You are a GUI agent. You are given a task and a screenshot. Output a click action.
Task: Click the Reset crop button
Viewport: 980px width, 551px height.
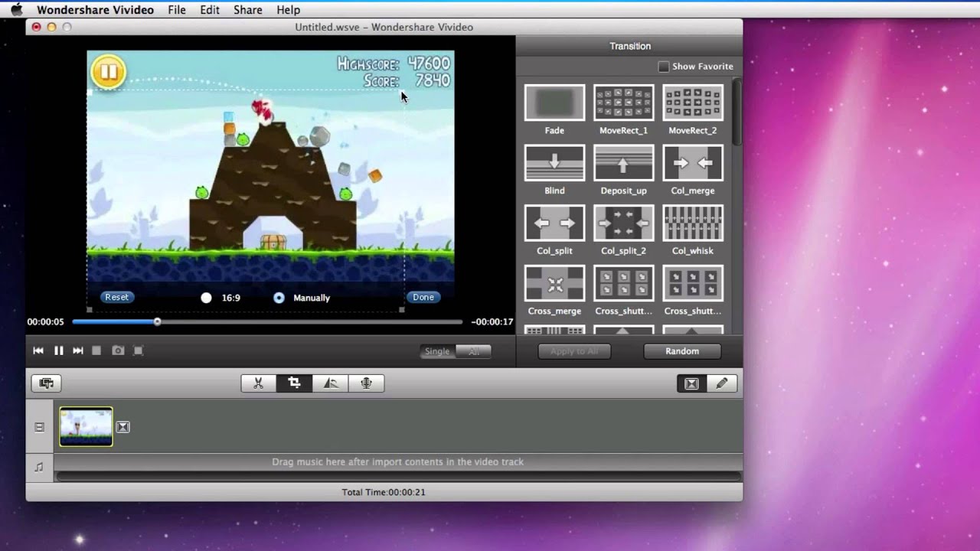point(116,297)
